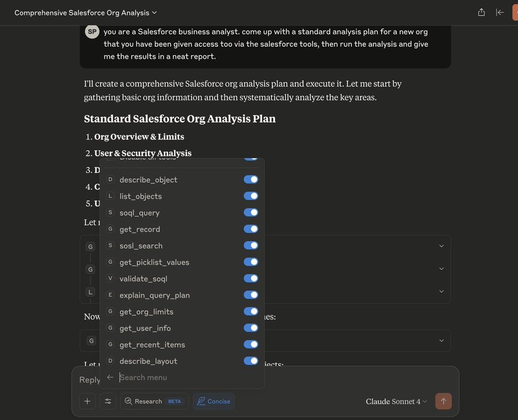Open the chat title dropdown chevron
Screen dimensions: 518x420
pyautogui.click(x=154, y=13)
